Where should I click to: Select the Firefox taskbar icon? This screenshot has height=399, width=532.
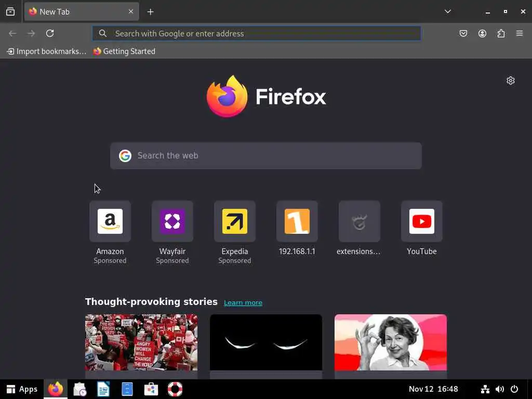(x=56, y=389)
